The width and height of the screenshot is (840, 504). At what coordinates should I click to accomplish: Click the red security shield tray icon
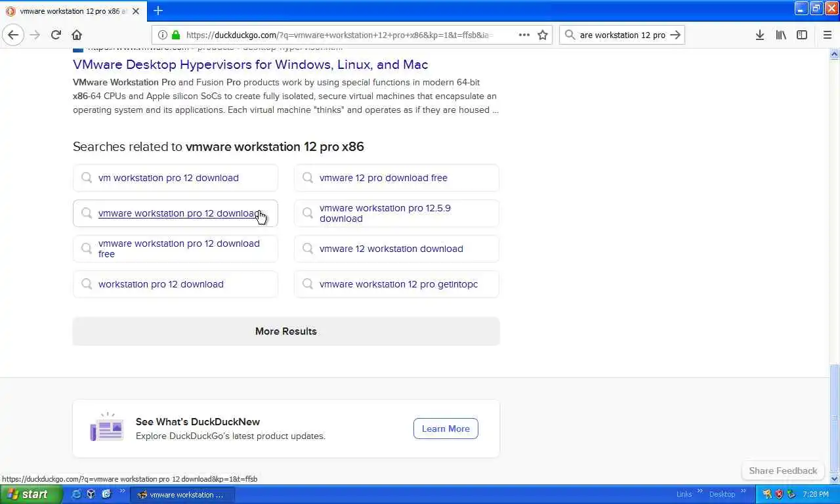click(780, 494)
